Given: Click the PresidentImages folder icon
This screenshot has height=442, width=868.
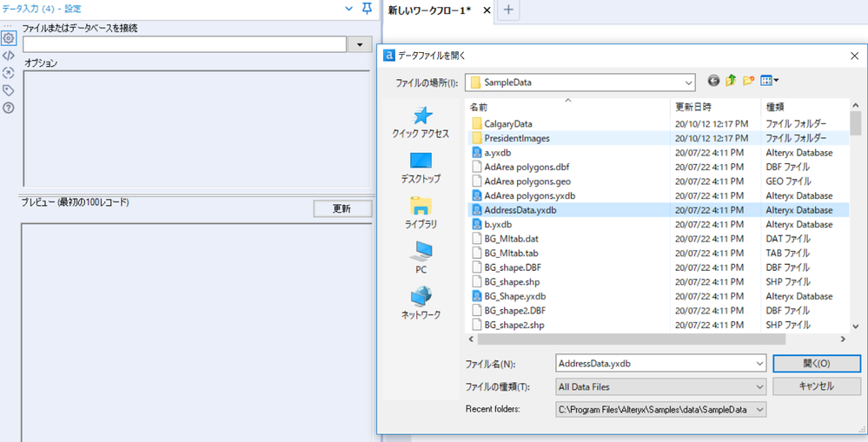Looking at the screenshot, I should point(477,138).
